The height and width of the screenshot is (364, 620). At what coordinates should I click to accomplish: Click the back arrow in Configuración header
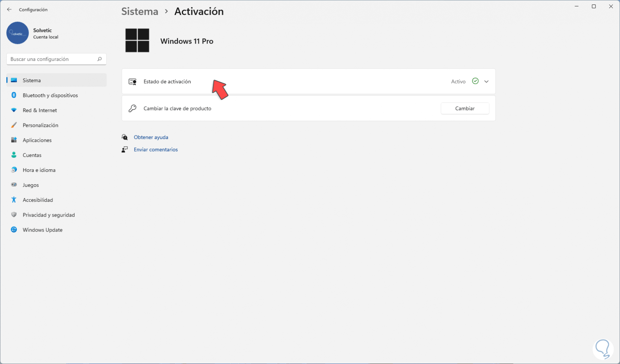coord(9,10)
